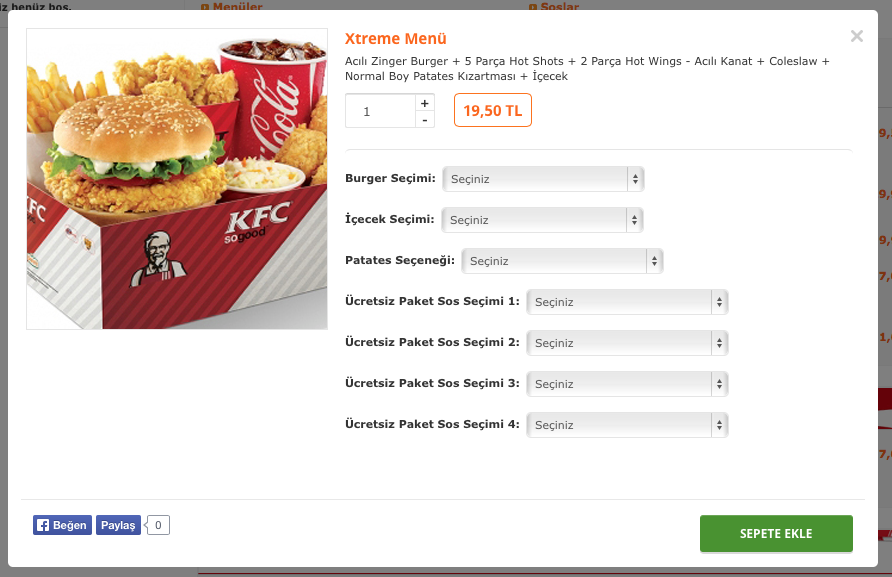Click the Ücretsiz Paket Sos Seçimi 4 label

pyautogui.click(x=432, y=424)
